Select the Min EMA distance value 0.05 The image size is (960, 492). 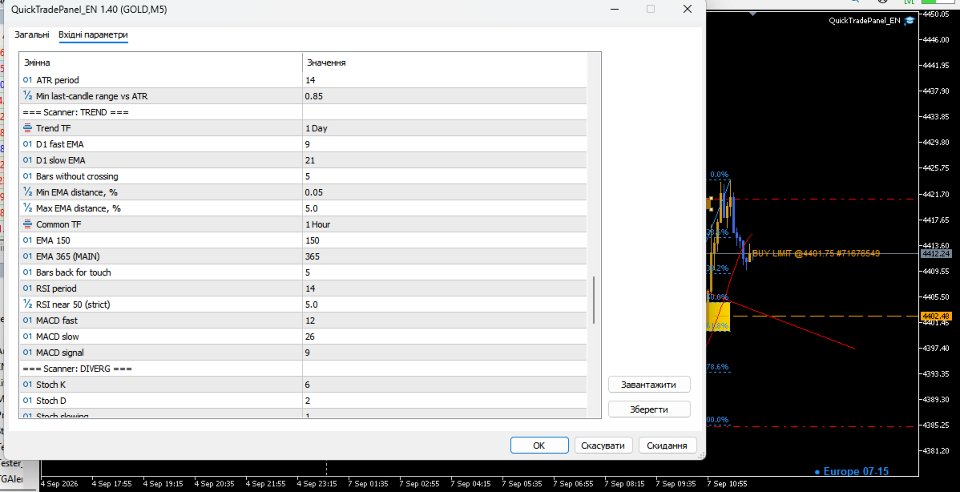444,192
